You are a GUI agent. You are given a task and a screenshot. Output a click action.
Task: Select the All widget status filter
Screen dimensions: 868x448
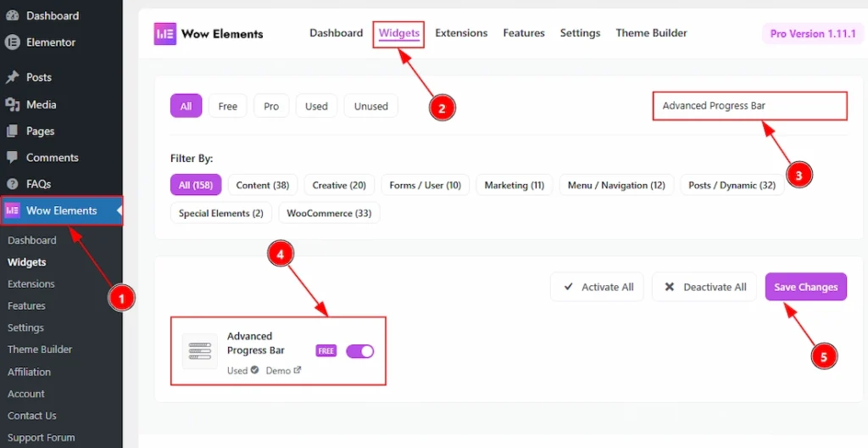[186, 106]
